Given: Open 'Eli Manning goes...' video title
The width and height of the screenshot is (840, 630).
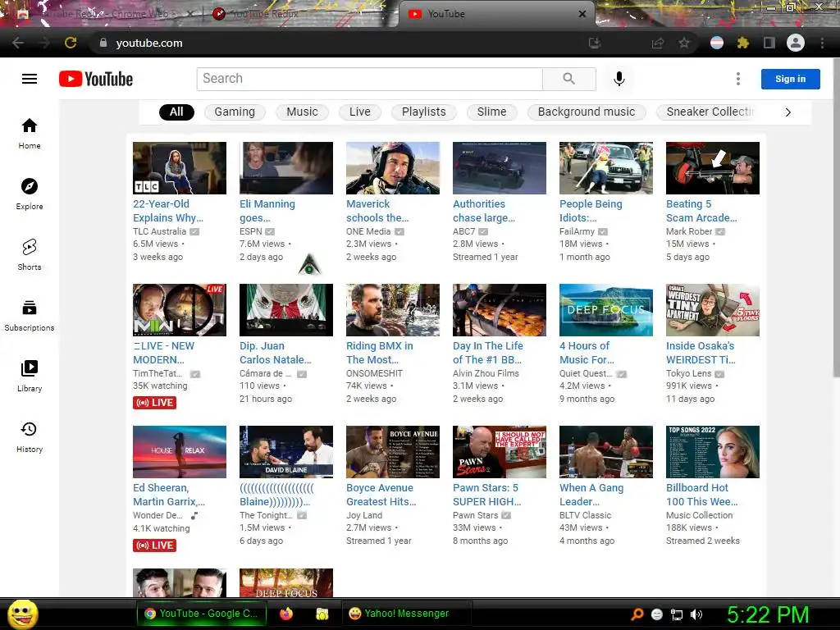Looking at the screenshot, I should [267, 211].
